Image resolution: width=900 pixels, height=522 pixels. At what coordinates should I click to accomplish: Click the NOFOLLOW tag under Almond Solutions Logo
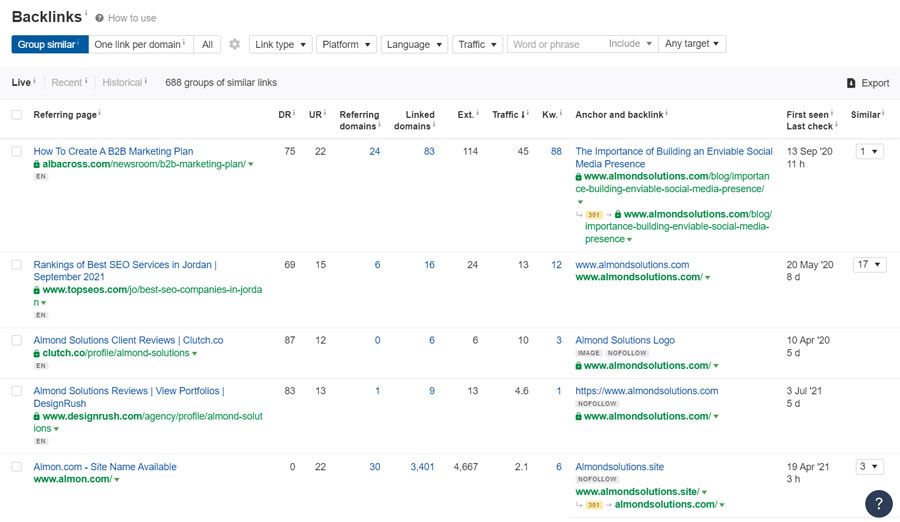tap(627, 353)
